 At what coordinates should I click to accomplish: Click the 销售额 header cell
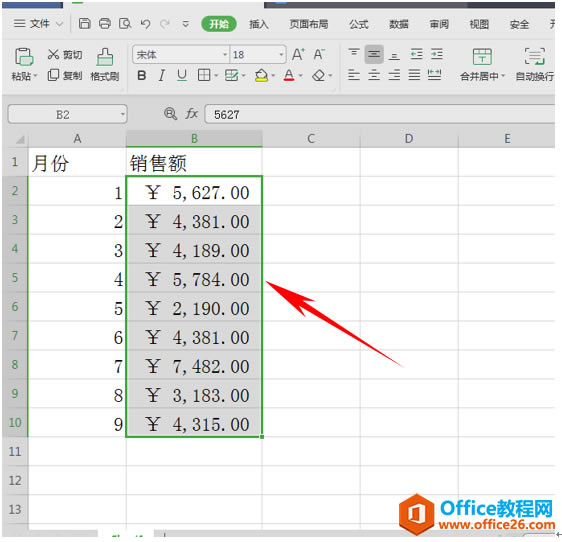tap(194, 162)
